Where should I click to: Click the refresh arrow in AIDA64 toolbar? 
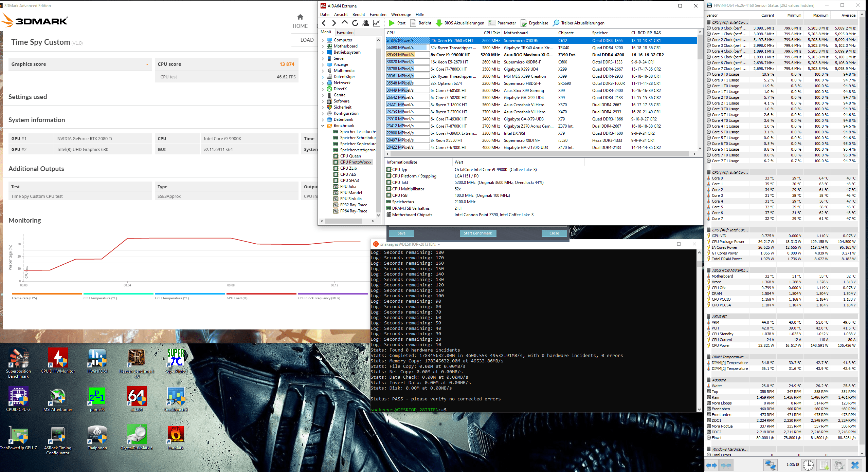(x=355, y=23)
